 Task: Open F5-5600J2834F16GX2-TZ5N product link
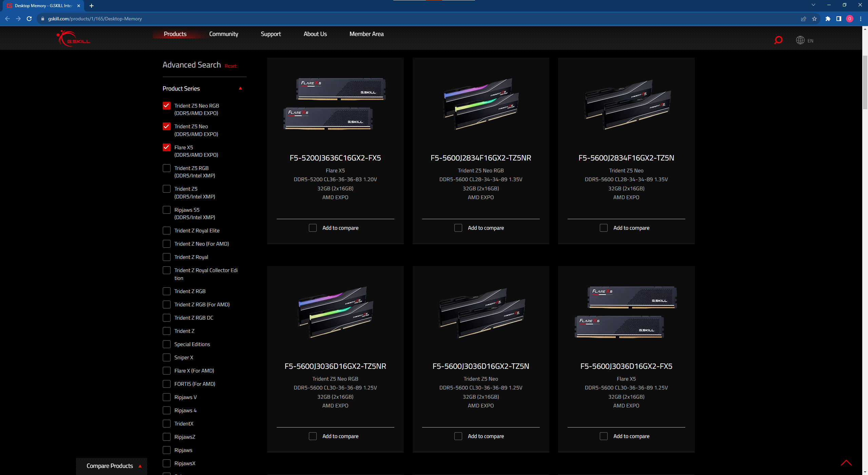click(626, 158)
